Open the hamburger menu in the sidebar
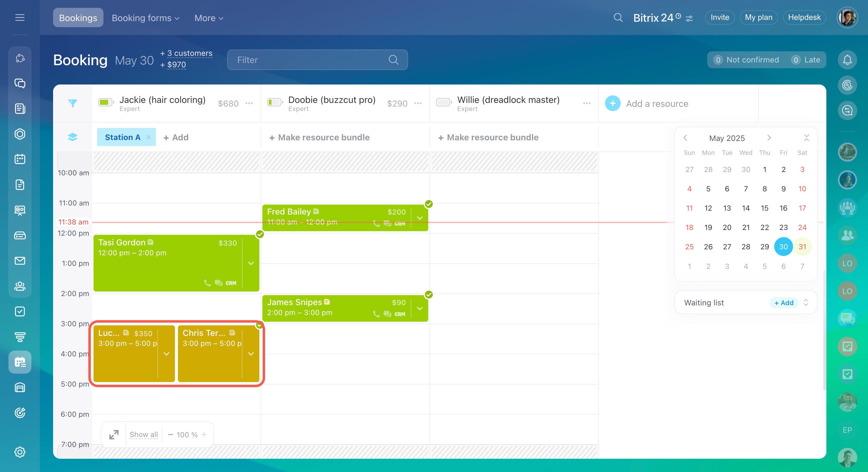Screen dimensions: 868x472 (x=20, y=18)
